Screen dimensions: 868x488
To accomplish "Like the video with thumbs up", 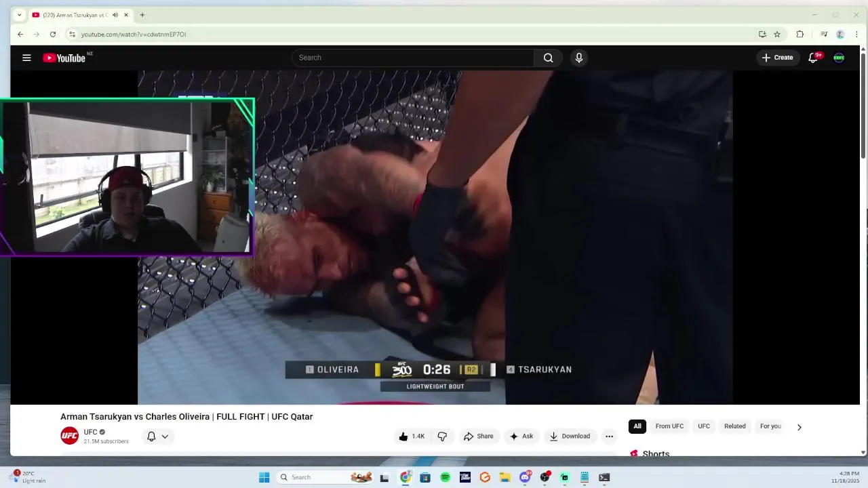I will tap(412, 436).
